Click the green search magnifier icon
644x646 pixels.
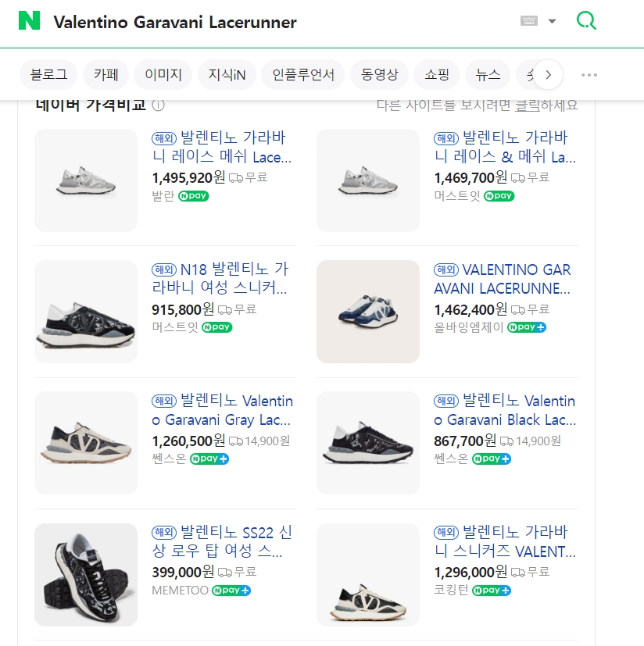tap(585, 21)
